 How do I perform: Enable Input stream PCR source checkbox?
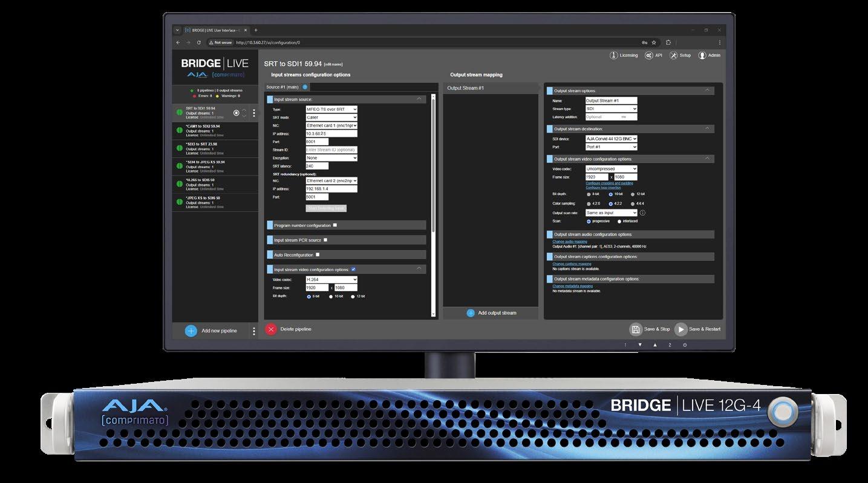click(x=325, y=240)
